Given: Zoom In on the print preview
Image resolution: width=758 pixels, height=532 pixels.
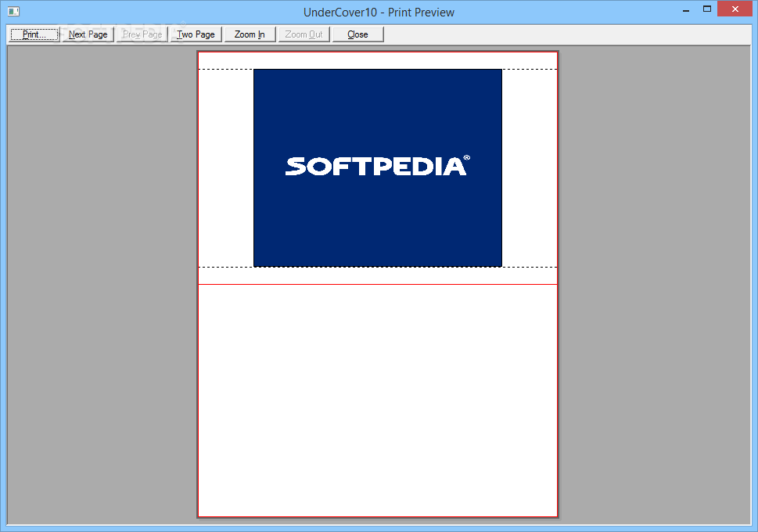Looking at the screenshot, I should pos(250,34).
